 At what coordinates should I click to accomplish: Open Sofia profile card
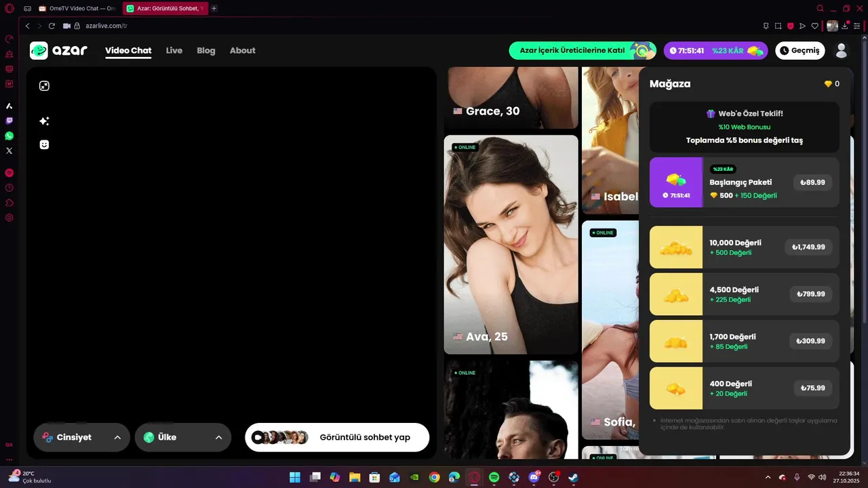tap(610, 330)
